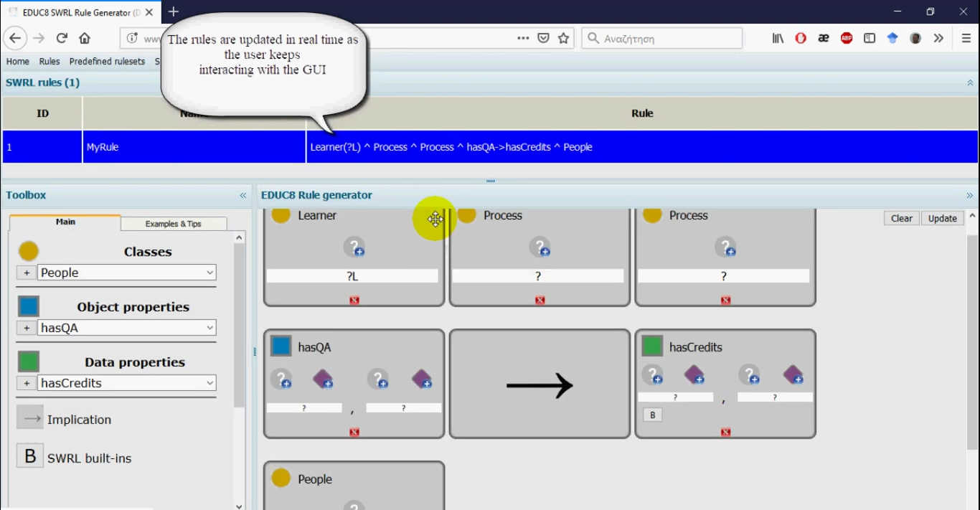Click the Toolbox vertical scrollbar
Image resolution: width=980 pixels, height=510 pixels.
(240, 326)
